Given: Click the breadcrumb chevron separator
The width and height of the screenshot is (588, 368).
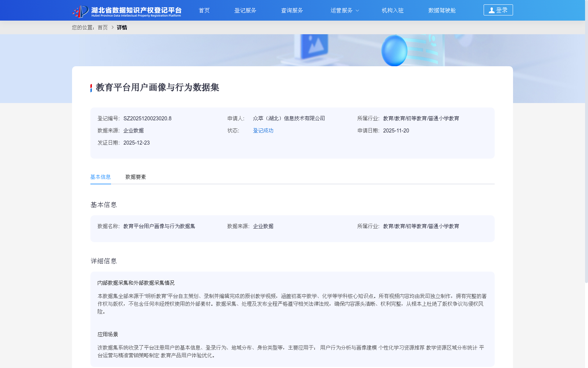Looking at the screenshot, I should 112,27.
